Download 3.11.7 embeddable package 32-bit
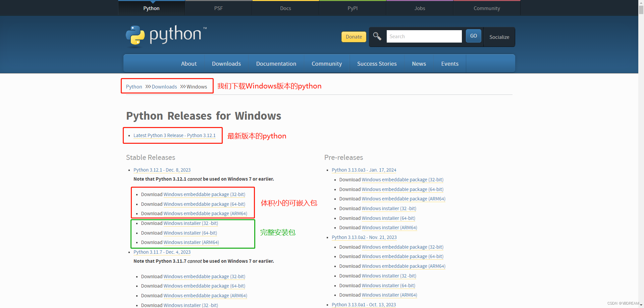Image resolution: width=644 pixels, height=308 pixels. 204,276
